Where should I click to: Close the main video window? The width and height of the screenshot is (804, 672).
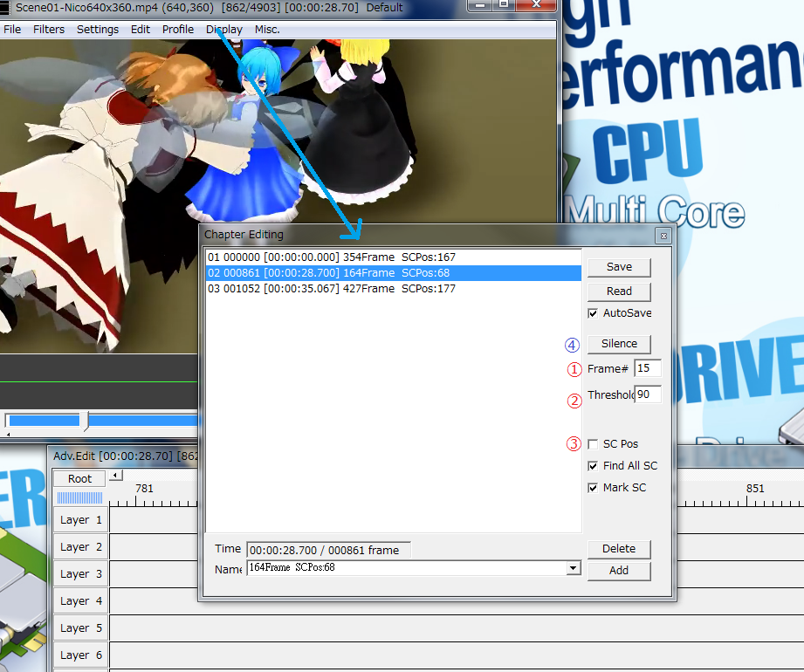click(x=536, y=5)
